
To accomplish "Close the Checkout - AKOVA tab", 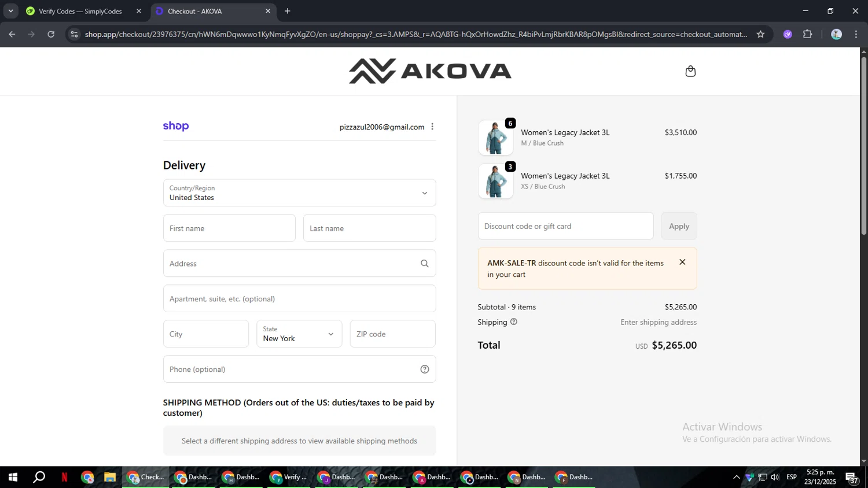I will (x=268, y=11).
